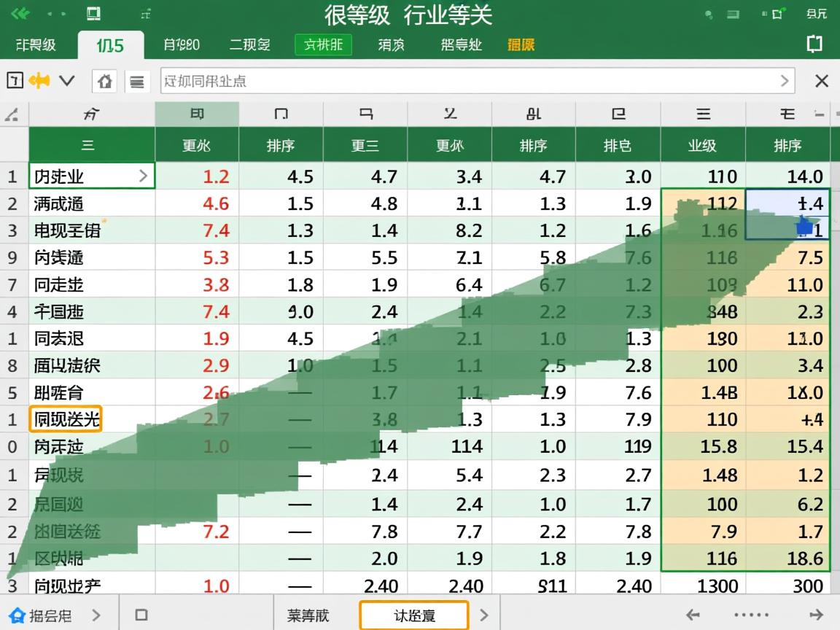The width and height of the screenshot is (840, 630).
Task: Switch to the 菜筹戚 sheet tab
Action: click(x=309, y=615)
